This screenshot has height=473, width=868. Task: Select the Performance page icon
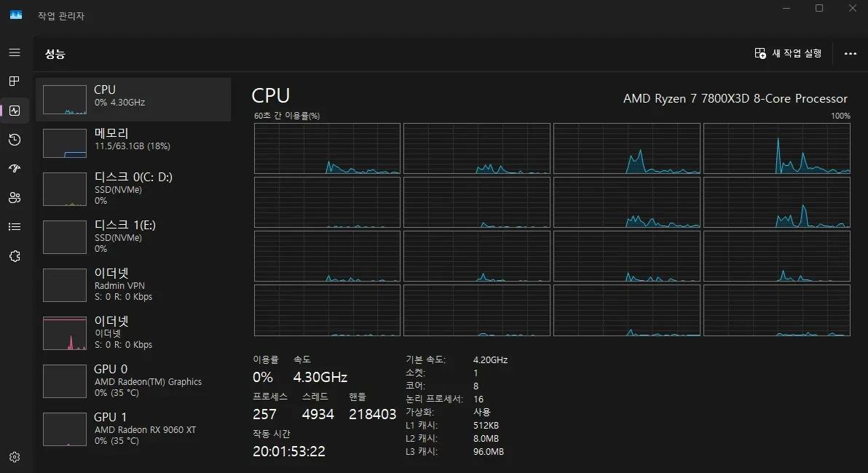pyautogui.click(x=15, y=111)
